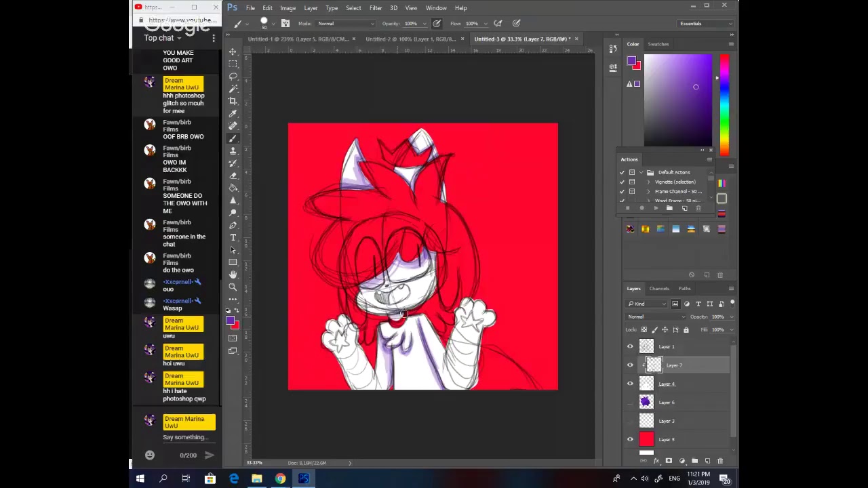Select Layer 6 thumbnail

tap(646, 403)
